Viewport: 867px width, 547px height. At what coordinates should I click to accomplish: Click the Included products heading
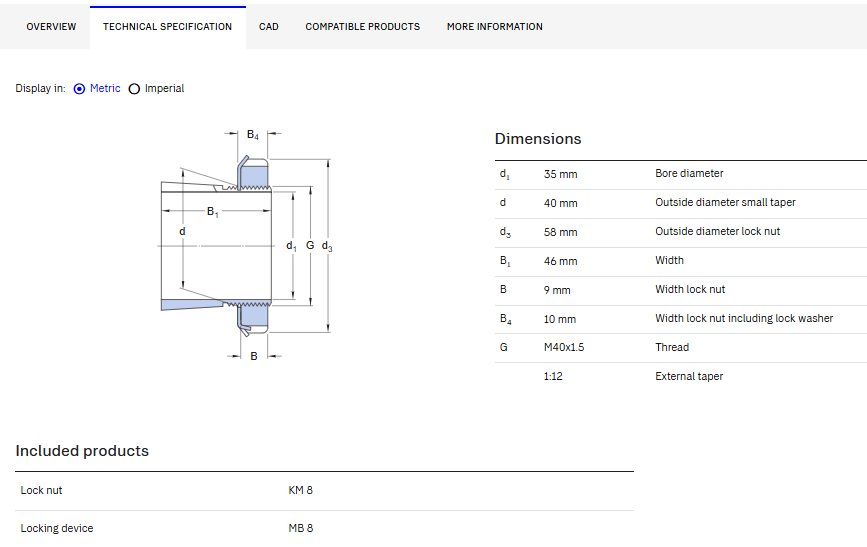coord(82,451)
